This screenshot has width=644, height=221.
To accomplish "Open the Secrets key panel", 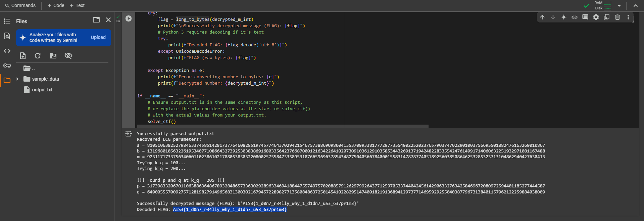I will (7, 65).
